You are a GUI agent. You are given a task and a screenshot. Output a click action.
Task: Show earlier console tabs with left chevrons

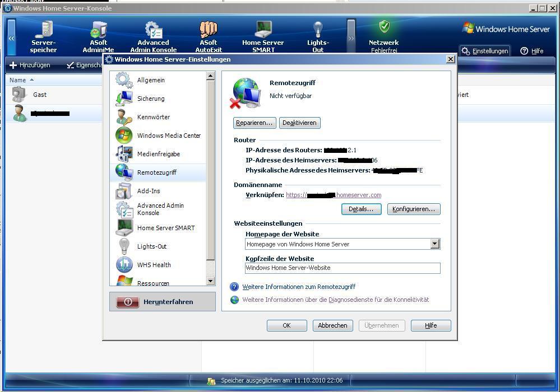(x=11, y=38)
